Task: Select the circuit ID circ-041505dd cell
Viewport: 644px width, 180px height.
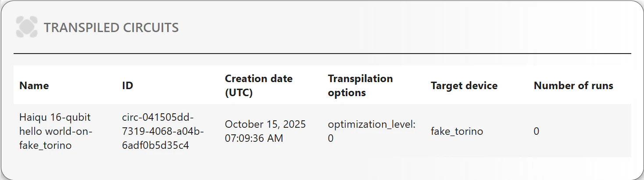Action: 163,131
